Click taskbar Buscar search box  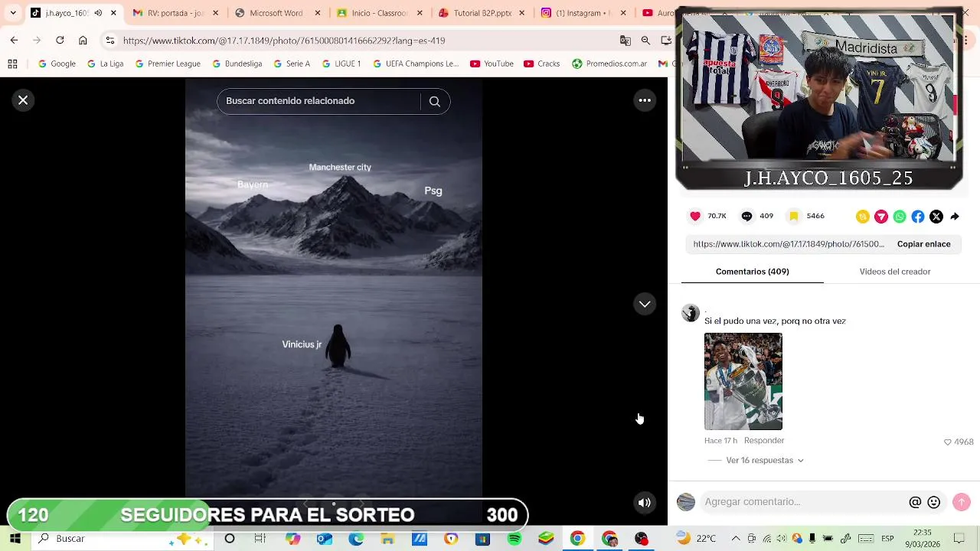pos(122,539)
